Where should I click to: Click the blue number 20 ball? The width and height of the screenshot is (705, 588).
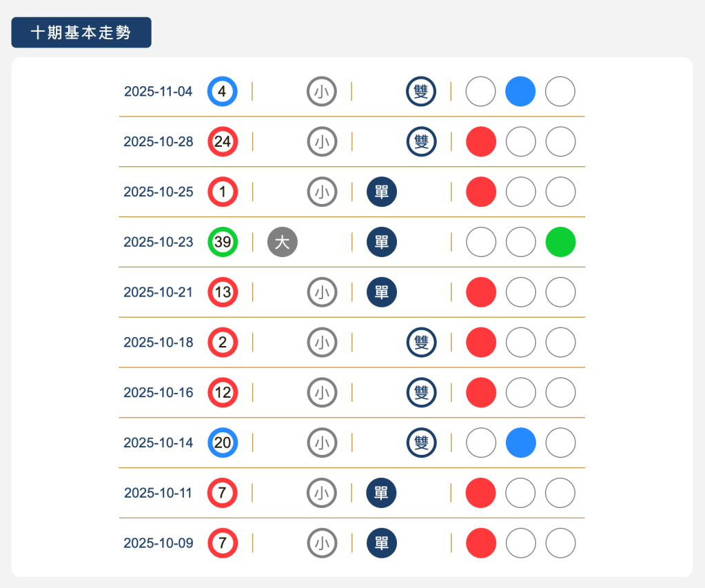222,443
